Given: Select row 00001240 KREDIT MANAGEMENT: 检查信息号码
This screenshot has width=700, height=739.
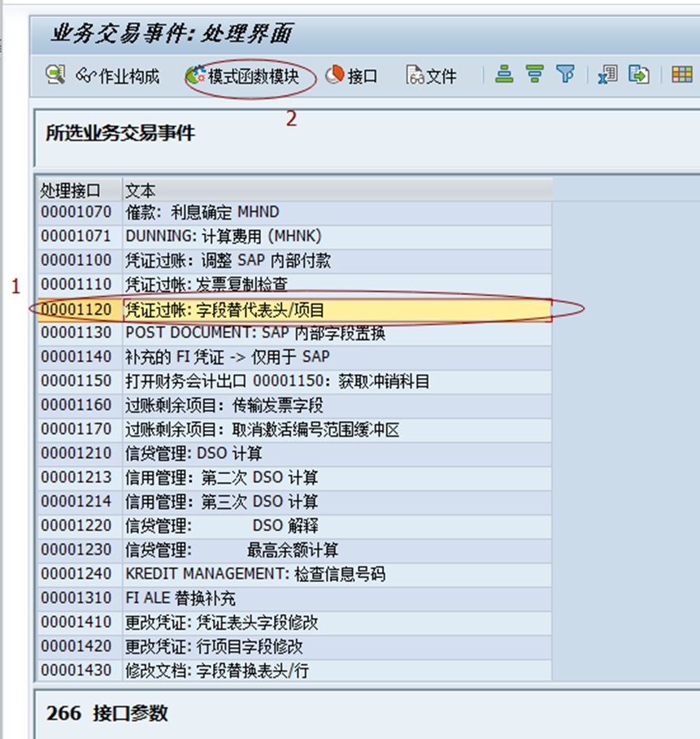Looking at the screenshot, I should coord(294,574).
